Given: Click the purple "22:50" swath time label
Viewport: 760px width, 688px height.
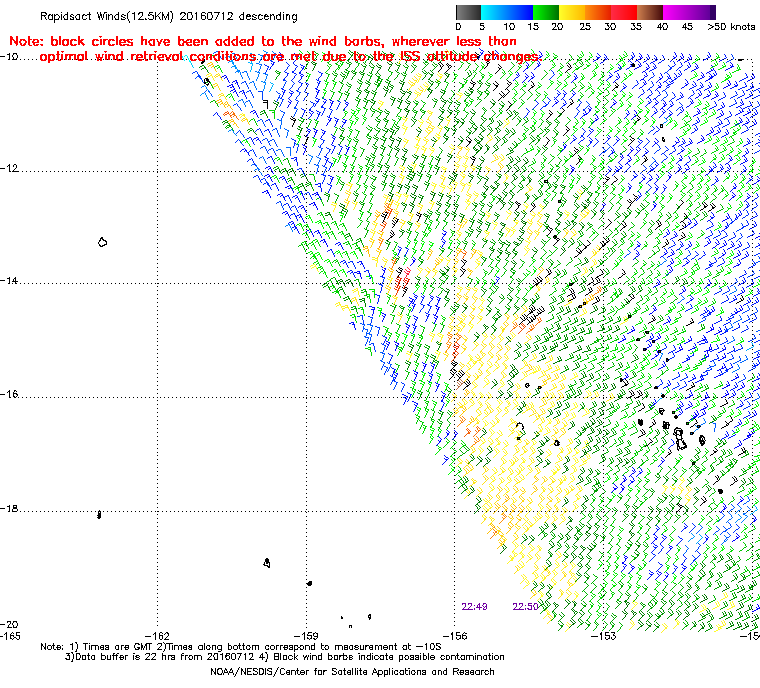Looking at the screenshot, I should tap(525, 607).
